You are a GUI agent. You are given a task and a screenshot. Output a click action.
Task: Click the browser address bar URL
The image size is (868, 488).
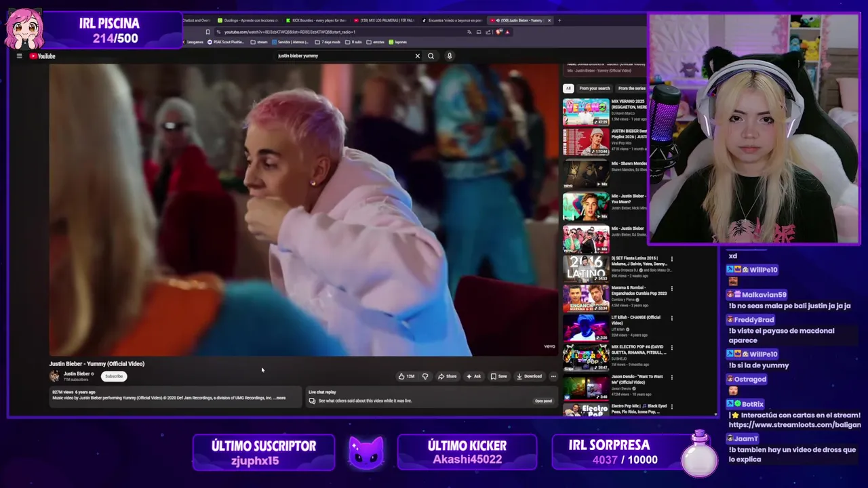click(x=290, y=32)
